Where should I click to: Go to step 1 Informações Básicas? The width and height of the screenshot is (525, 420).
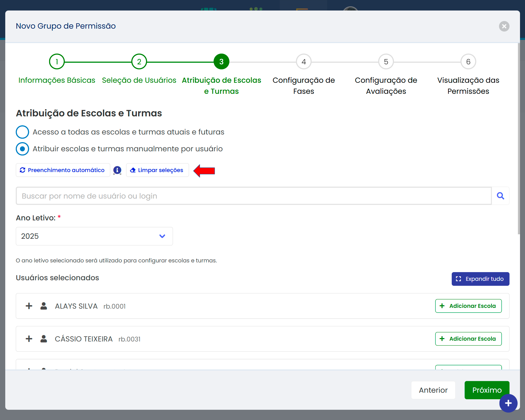[x=57, y=62]
